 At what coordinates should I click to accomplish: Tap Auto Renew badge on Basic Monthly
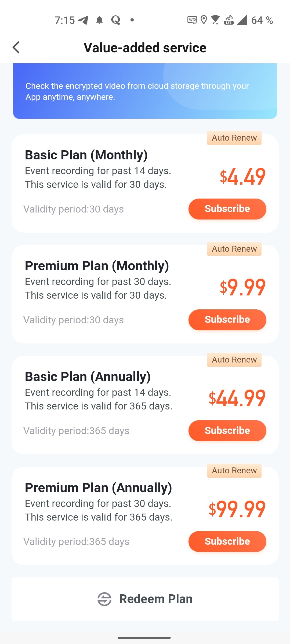(x=234, y=138)
